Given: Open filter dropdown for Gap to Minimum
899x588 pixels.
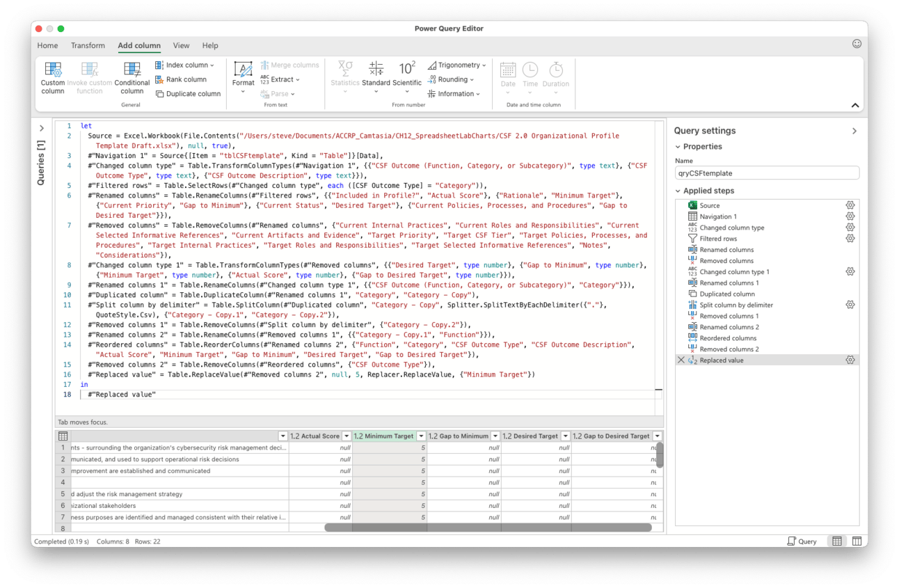Looking at the screenshot, I should point(495,436).
